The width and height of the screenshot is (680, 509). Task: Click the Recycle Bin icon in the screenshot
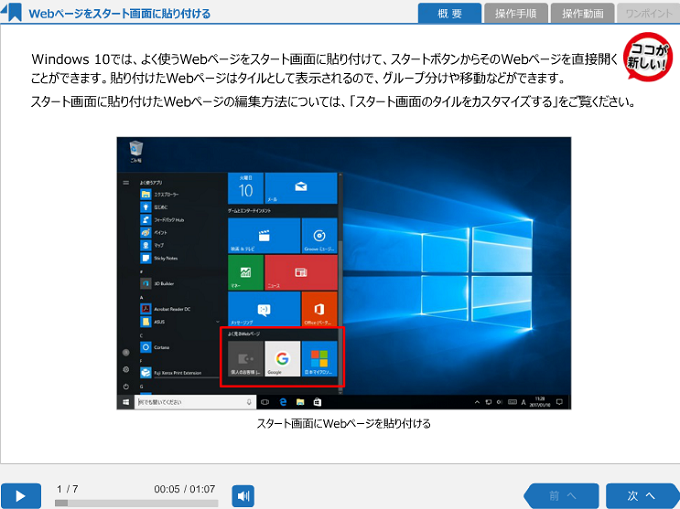tap(136, 150)
